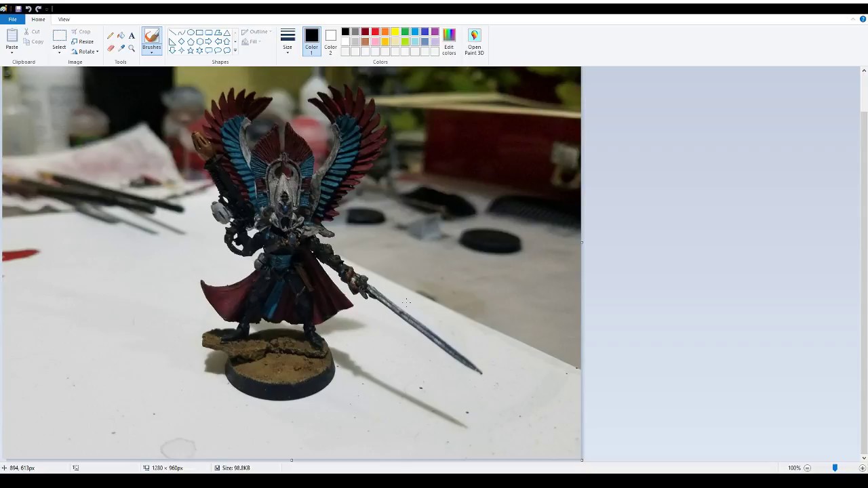Choose the Four-point star shape
The height and width of the screenshot is (488, 868).
[x=181, y=50]
